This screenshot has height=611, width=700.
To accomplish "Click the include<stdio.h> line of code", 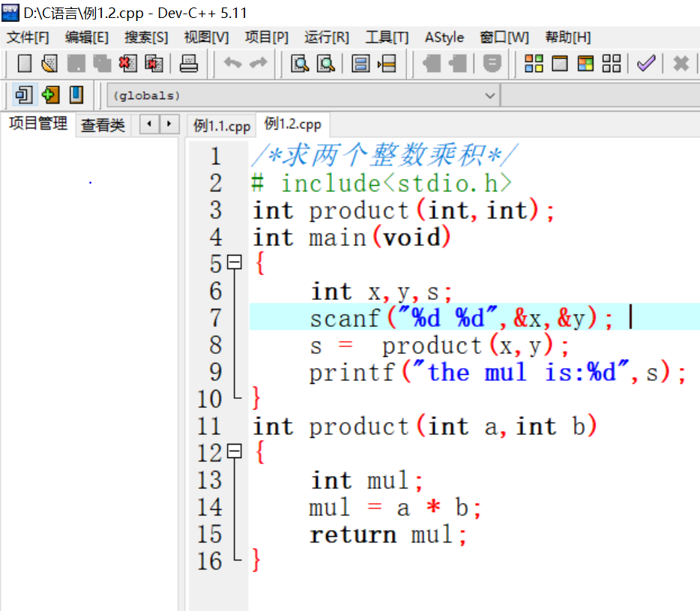I will tap(381, 183).
